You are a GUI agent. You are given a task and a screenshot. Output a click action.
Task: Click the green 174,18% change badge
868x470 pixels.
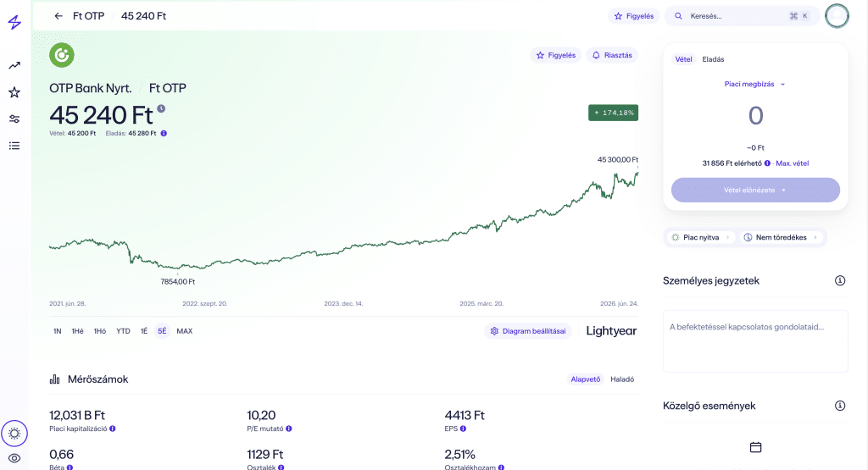pos(614,113)
